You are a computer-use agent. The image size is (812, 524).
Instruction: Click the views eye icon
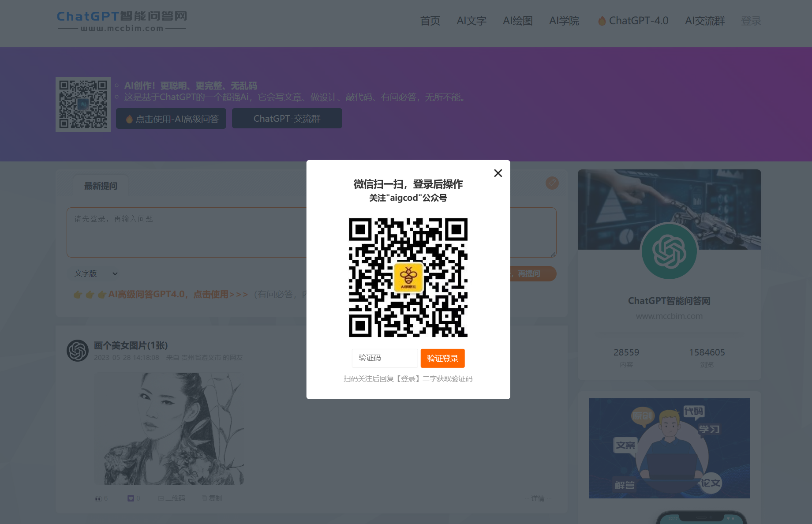[98, 498]
